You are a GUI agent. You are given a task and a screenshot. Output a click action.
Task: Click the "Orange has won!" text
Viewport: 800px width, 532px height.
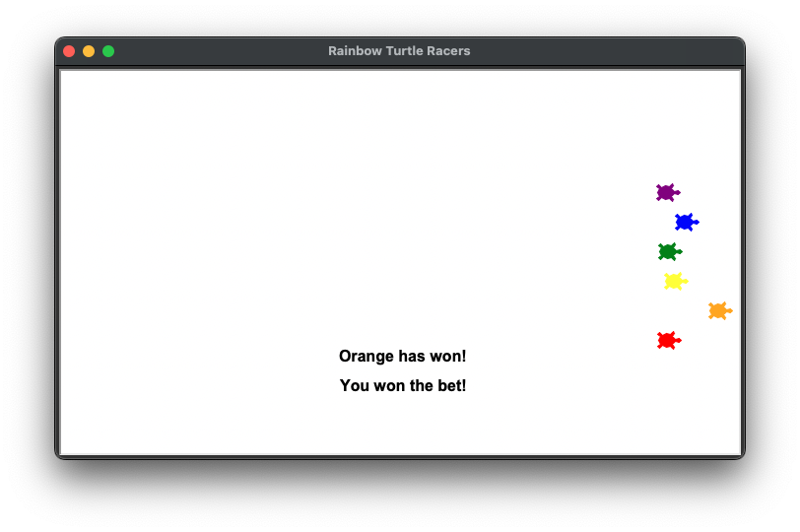(x=403, y=356)
